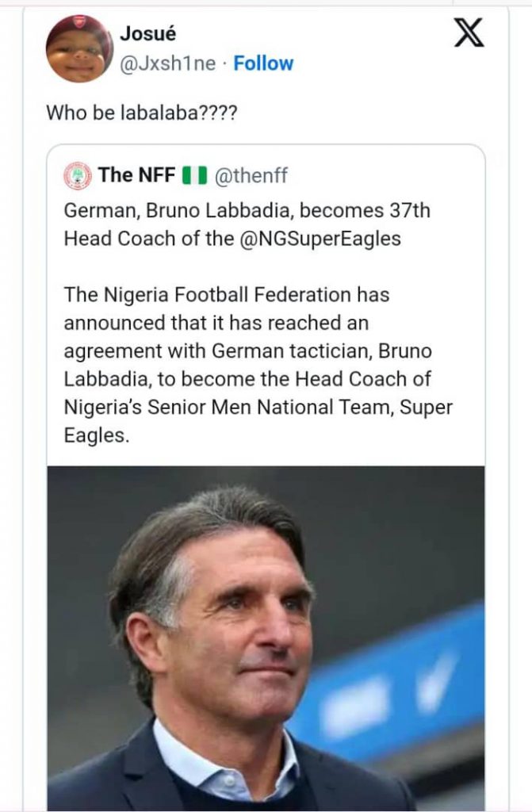This screenshot has width=532, height=812.
Task: Click "The Nigeria Football Federation has" line
Action: [x=226, y=295]
